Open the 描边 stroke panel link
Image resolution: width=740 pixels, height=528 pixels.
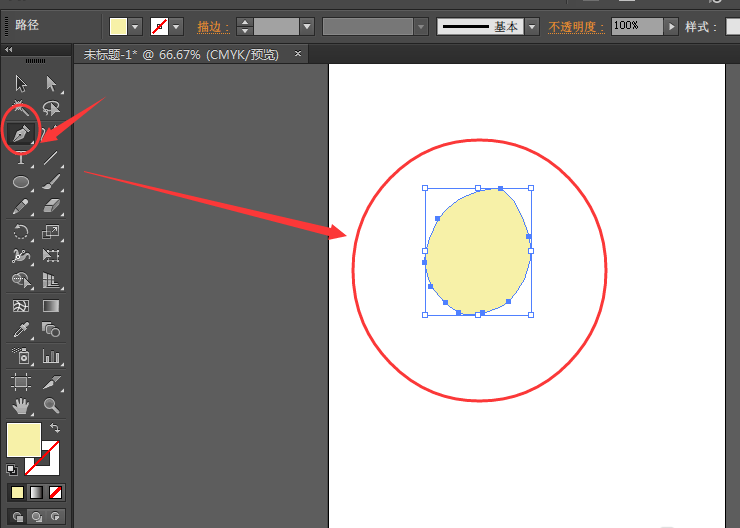tap(213, 27)
